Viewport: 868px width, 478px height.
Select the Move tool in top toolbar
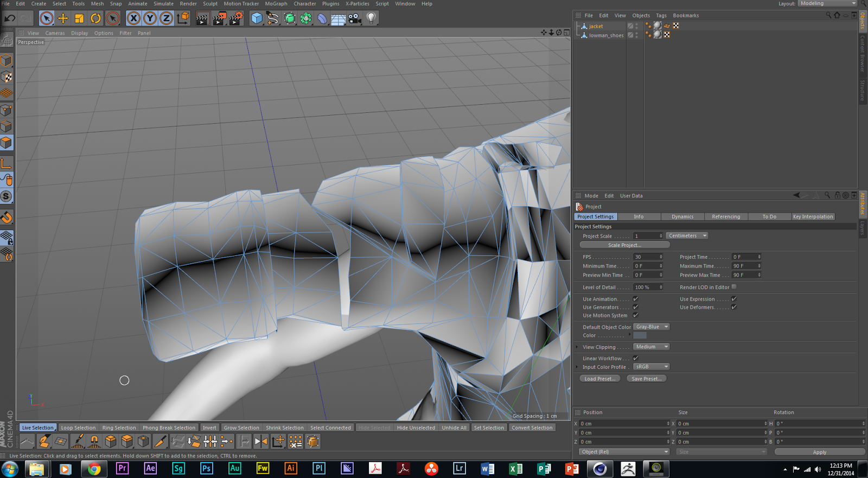tap(63, 18)
